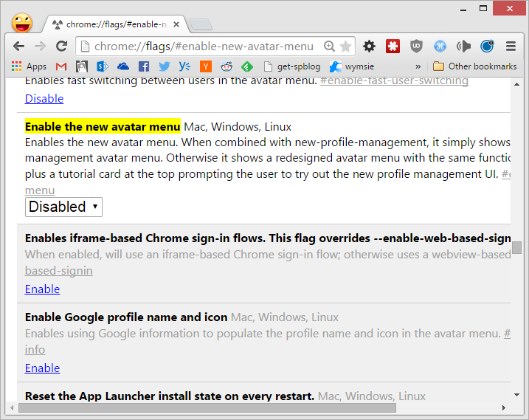Screen dimensions: 529x420
Task: Click the address bar URL field
Action: 204,47
